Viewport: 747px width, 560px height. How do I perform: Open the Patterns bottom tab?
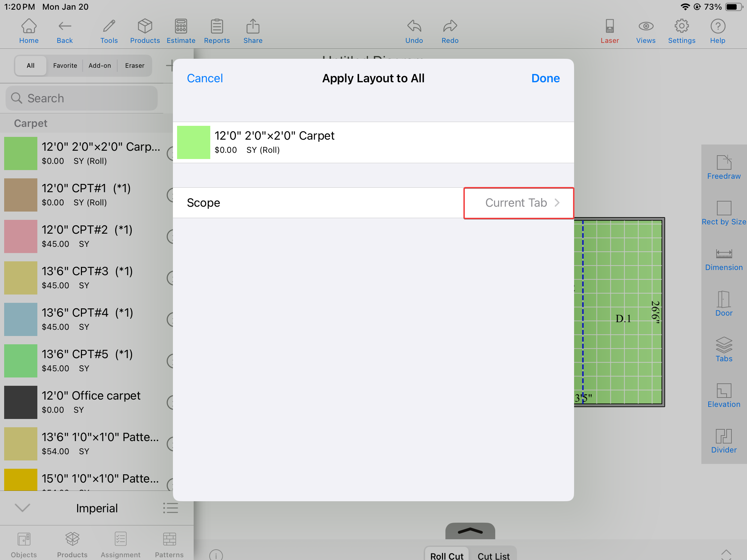pos(169,545)
